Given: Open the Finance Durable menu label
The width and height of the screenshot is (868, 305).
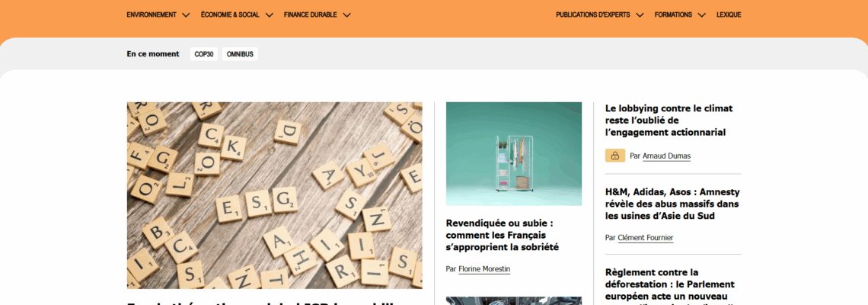Looking at the screenshot, I should [311, 15].
